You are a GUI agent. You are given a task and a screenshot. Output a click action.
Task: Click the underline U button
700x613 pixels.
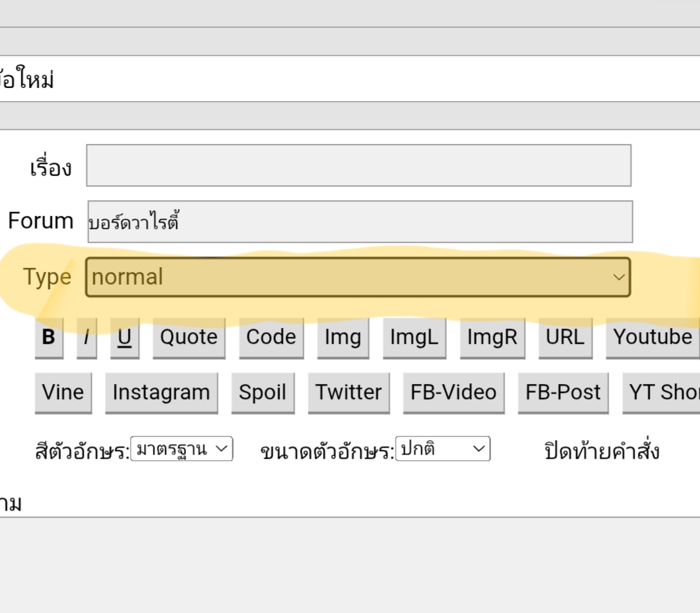point(125,338)
